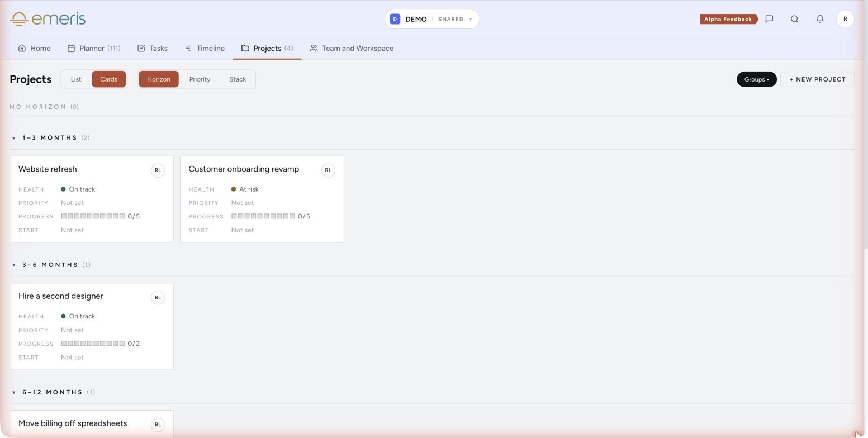Click the blue D workspace badge

coord(395,19)
